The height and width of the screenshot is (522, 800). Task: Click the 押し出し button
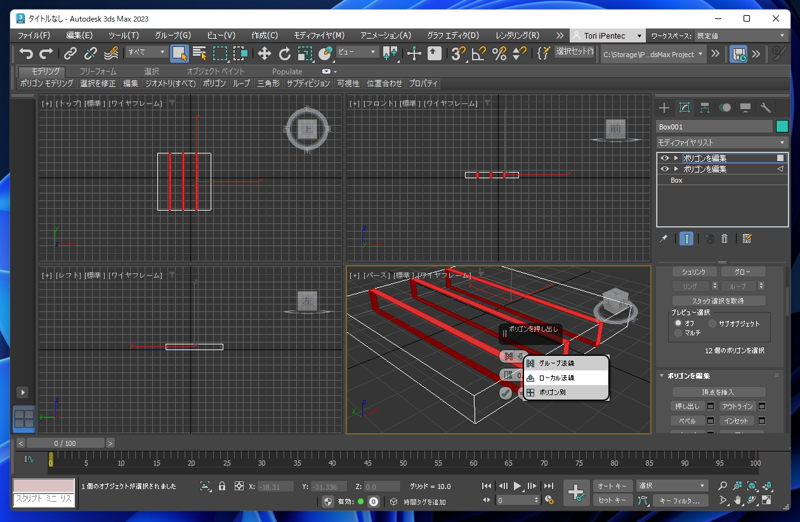point(687,406)
